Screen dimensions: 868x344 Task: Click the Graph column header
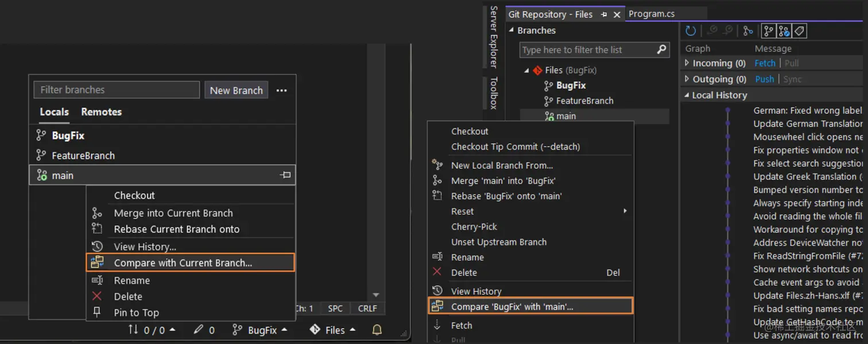click(x=697, y=49)
